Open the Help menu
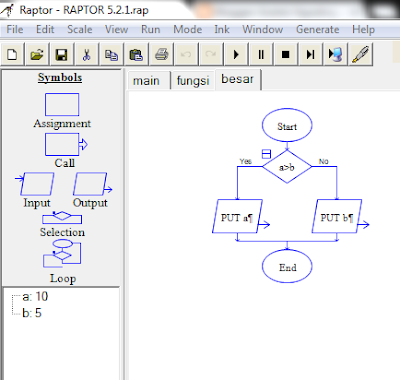 click(x=363, y=29)
